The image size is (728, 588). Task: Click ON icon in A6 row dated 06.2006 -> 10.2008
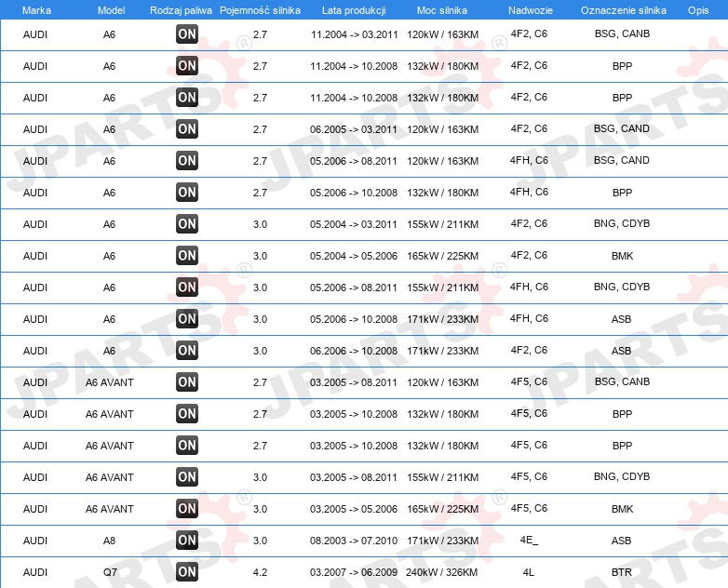pyautogui.click(x=187, y=351)
